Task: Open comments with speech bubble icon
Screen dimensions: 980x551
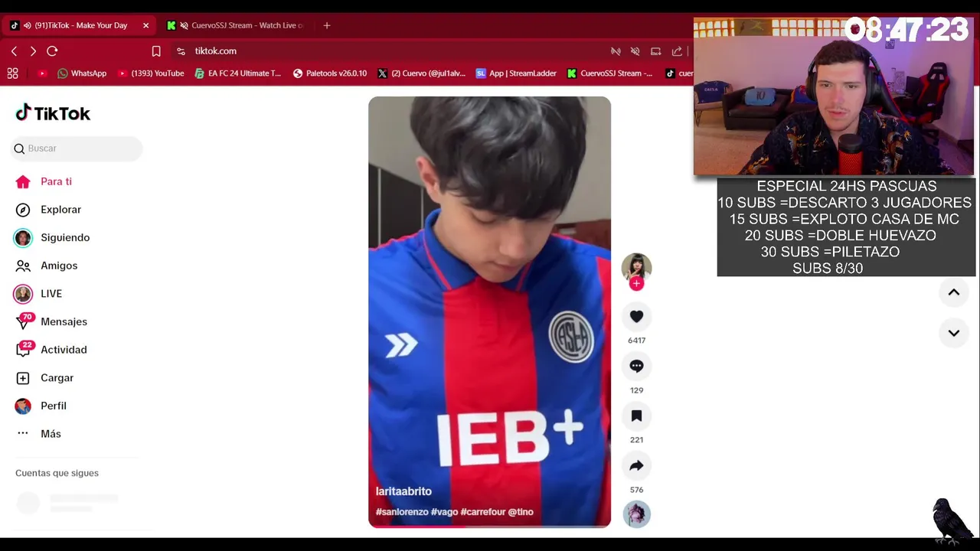Action: 636,366
